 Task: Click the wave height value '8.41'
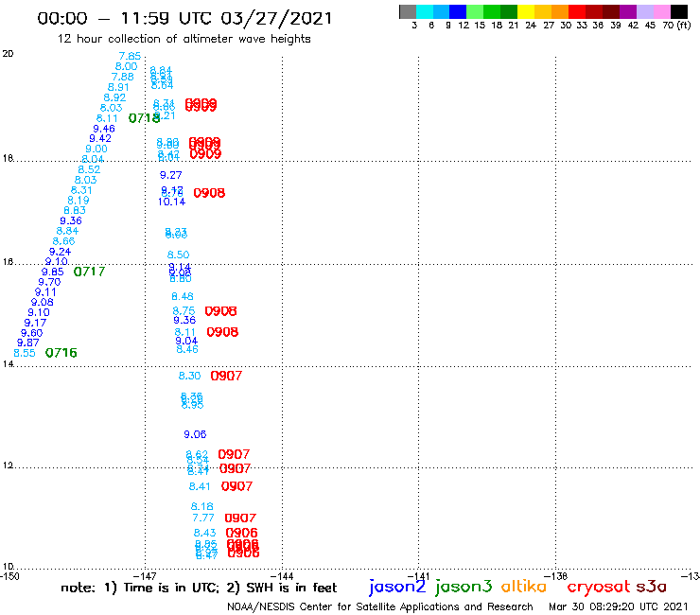click(199, 486)
